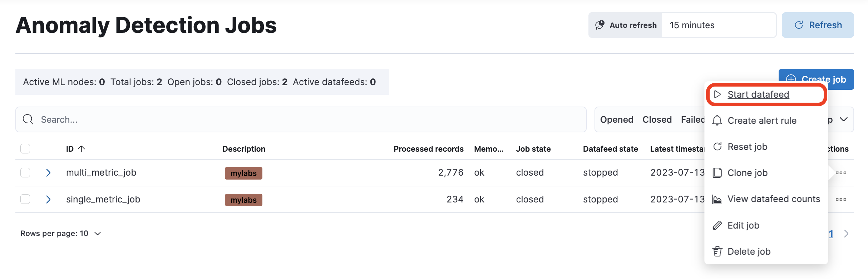
Task: Focus the job Search field
Action: tap(301, 119)
